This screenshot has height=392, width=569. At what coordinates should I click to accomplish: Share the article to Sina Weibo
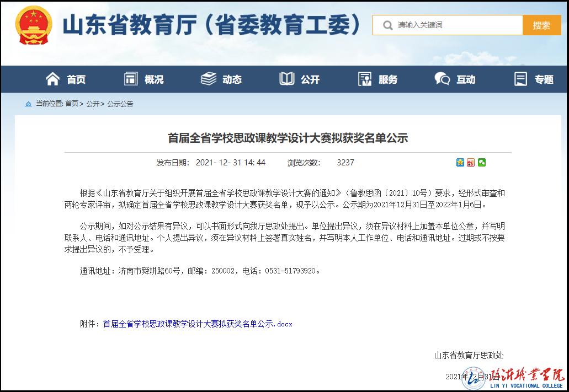(471, 163)
